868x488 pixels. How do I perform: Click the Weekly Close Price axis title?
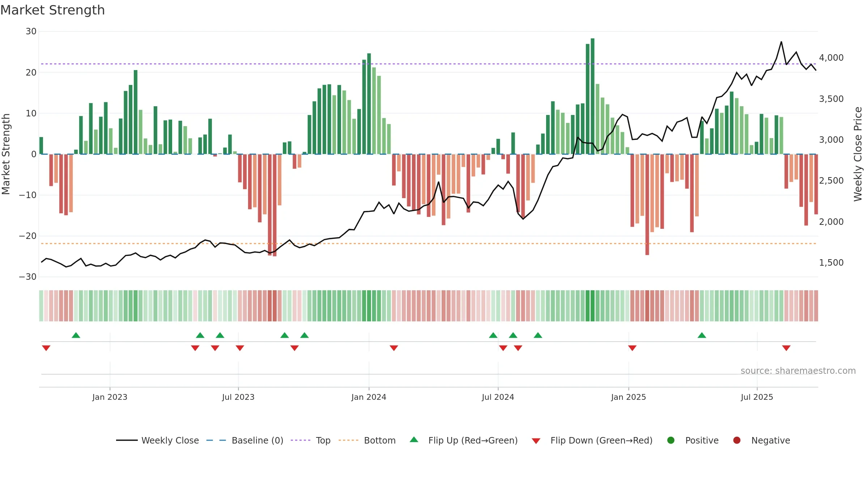[858, 154]
